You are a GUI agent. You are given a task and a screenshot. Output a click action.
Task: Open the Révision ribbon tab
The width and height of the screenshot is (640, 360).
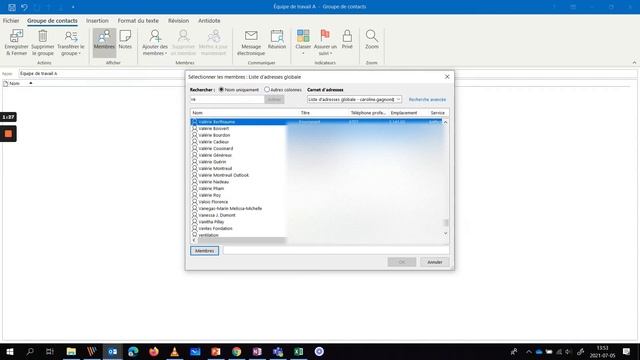coord(178,20)
